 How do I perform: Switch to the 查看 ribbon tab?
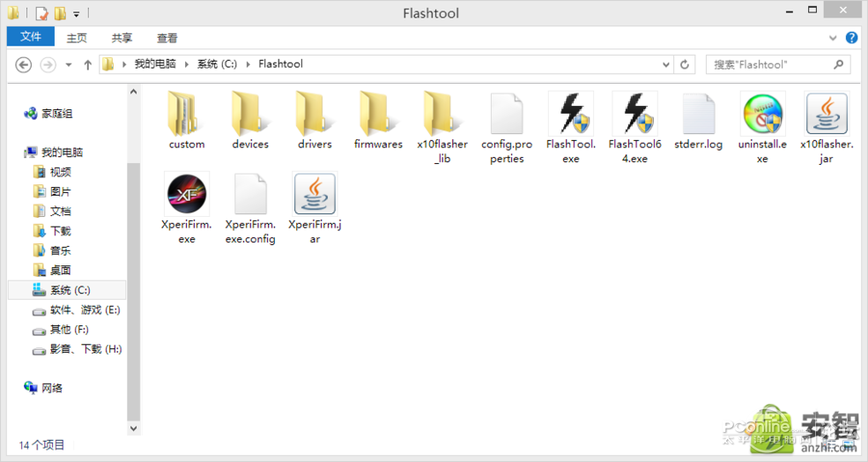[x=167, y=38]
